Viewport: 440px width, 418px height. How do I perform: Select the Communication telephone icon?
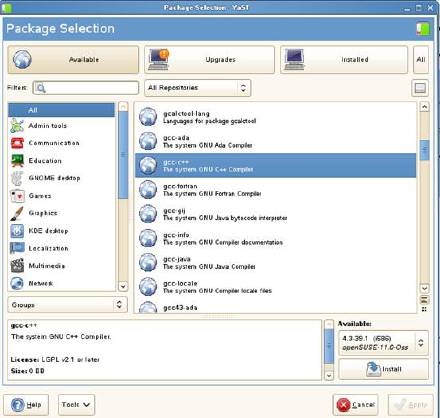[x=17, y=143]
